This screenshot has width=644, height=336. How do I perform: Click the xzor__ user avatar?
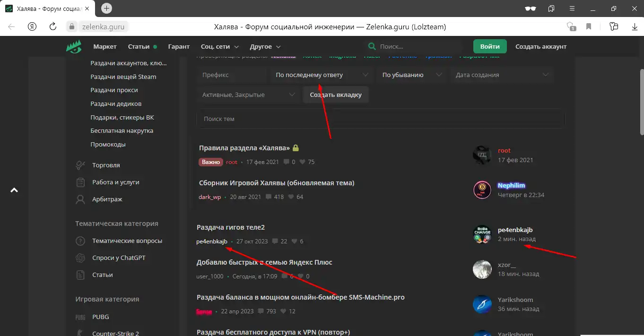(x=482, y=269)
